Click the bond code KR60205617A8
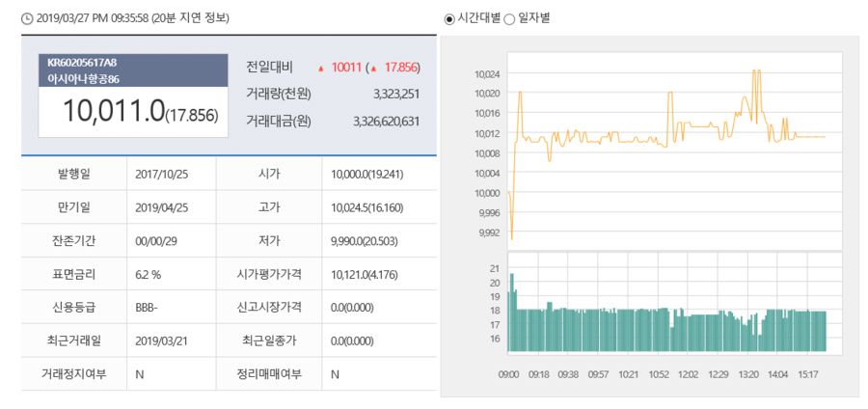The height and width of the screenshot is (409, 868). coord(82,63)
